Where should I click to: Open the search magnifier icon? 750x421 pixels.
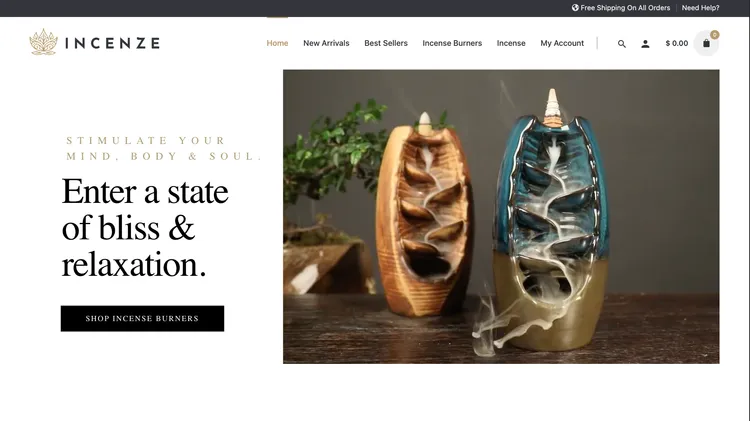[621, 44]
